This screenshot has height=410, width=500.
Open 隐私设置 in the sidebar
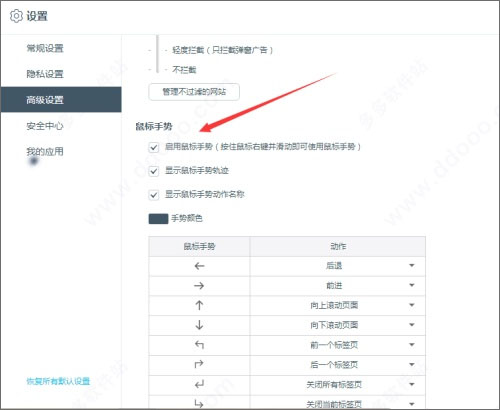coord(45,74)
